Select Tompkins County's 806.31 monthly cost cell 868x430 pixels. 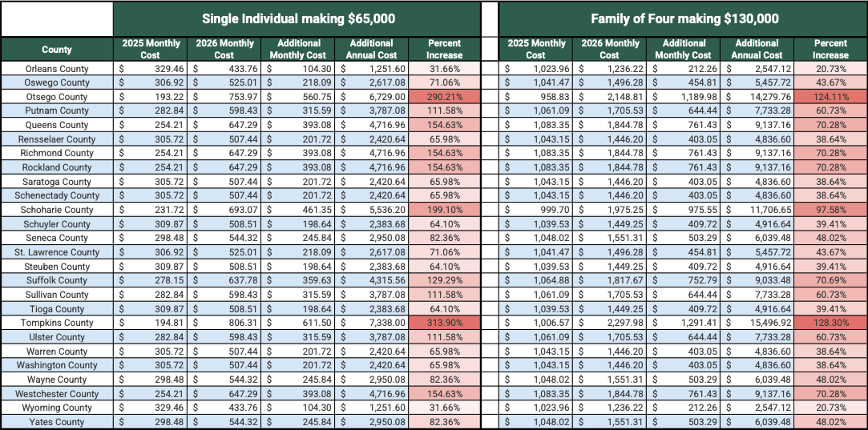(x=224, y=323)
